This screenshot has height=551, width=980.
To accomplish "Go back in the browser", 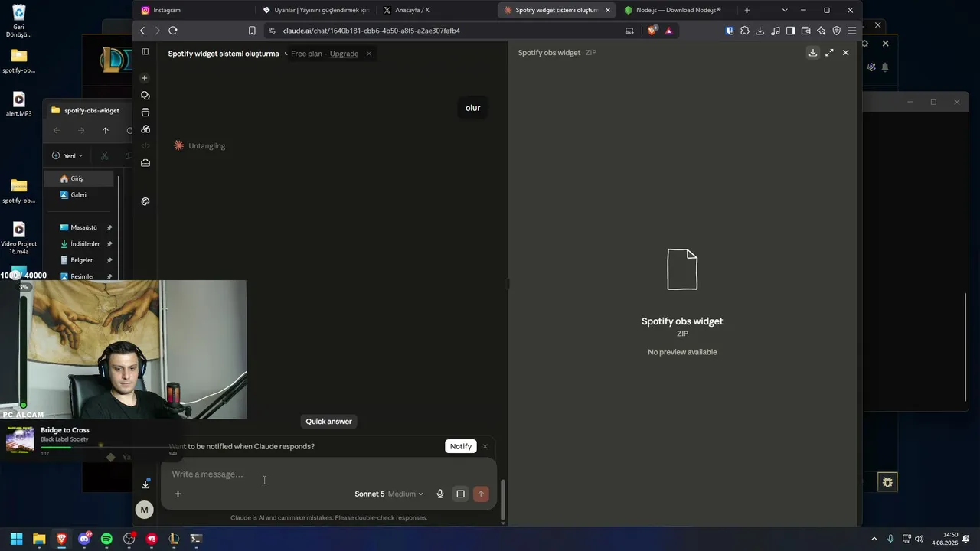I will click(142, 31).
